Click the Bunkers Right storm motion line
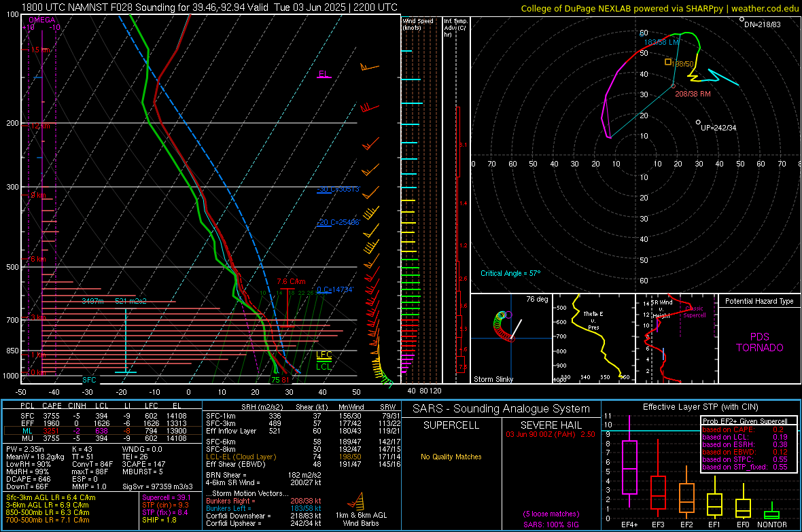Screen dimensions: 802x532 tap(264, 501)
